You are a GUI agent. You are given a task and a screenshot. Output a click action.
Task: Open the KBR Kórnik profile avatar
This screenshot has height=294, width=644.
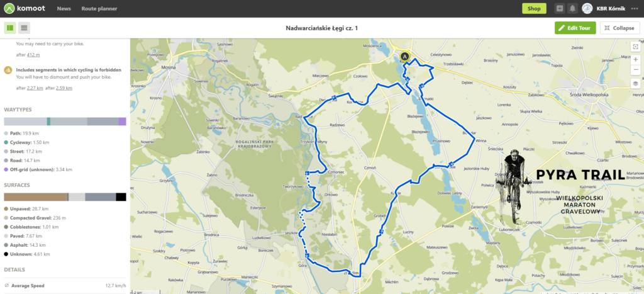pos(587,9)
